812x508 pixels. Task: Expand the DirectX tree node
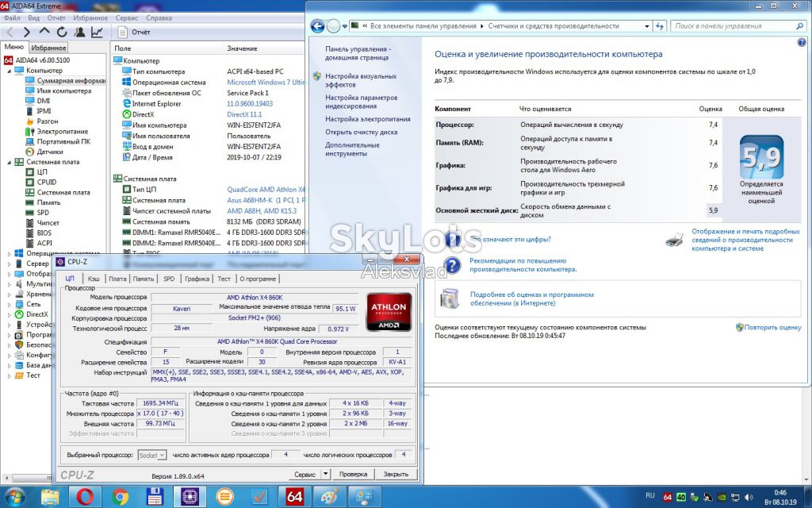tap(10, 314)
